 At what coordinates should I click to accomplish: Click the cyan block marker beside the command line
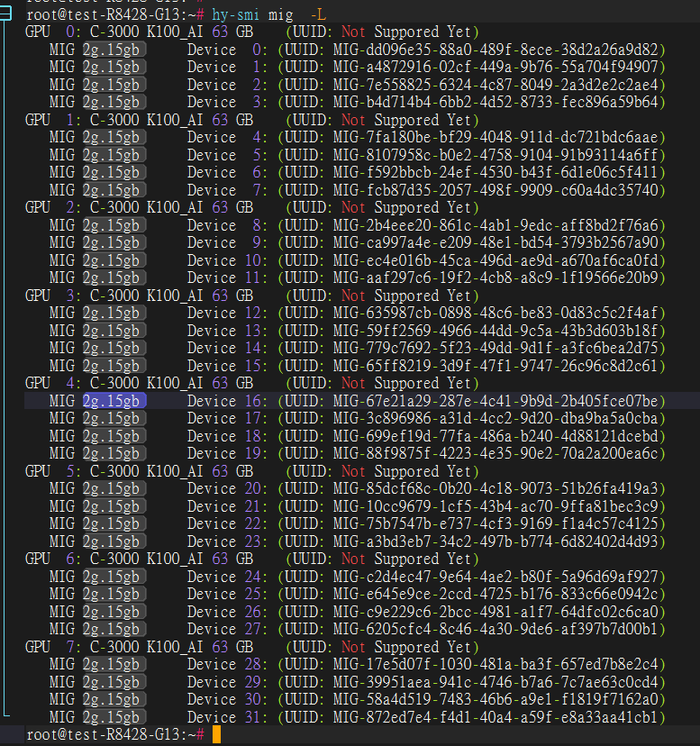coord(5,13)
